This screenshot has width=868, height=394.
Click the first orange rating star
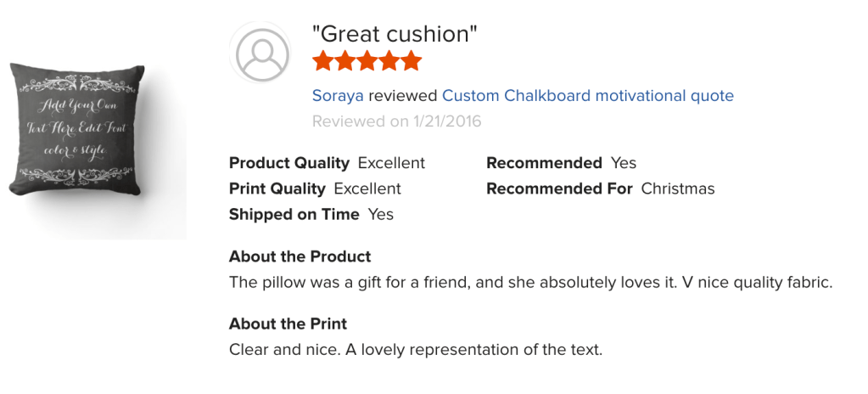point(323,61)
